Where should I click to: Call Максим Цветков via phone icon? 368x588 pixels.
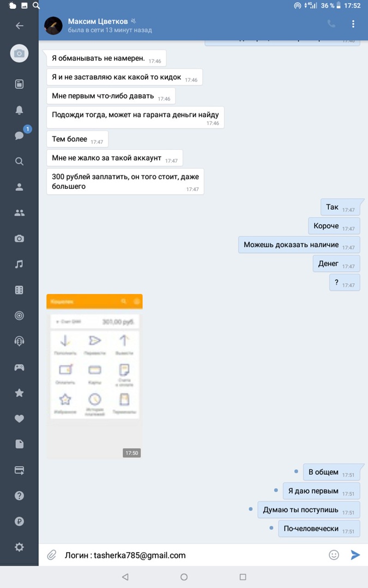[331, 24]
